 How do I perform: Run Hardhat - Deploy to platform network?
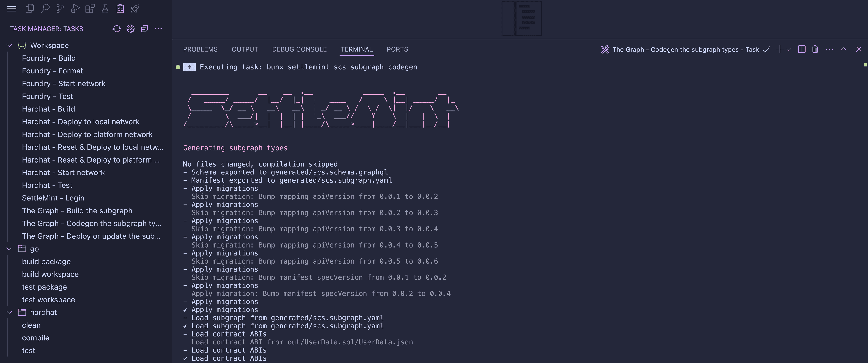87,134
